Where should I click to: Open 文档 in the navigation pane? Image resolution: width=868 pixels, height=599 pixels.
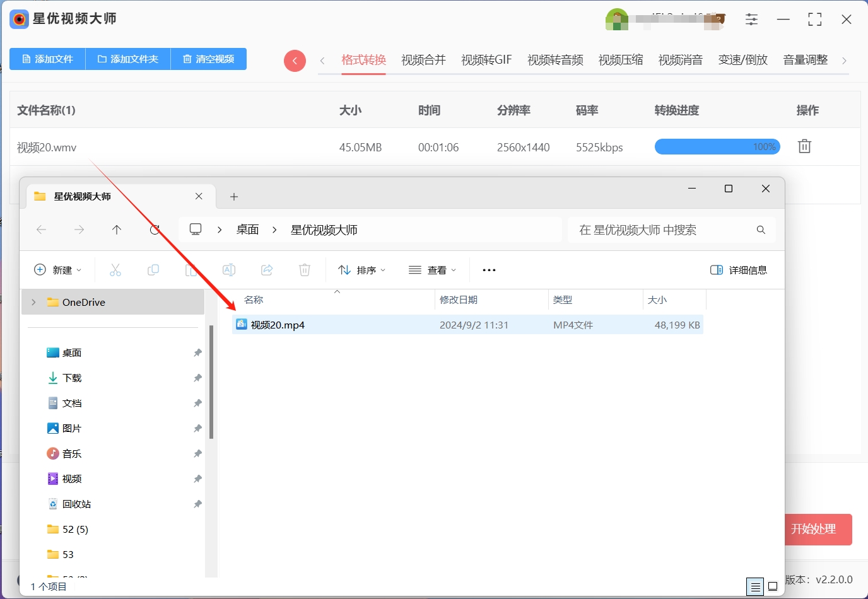[72, 404]
